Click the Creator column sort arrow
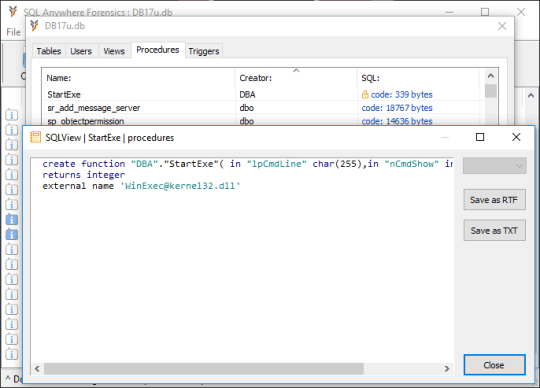Image resolution: width=540 pixels, height=388 pixels. point(296,70)
